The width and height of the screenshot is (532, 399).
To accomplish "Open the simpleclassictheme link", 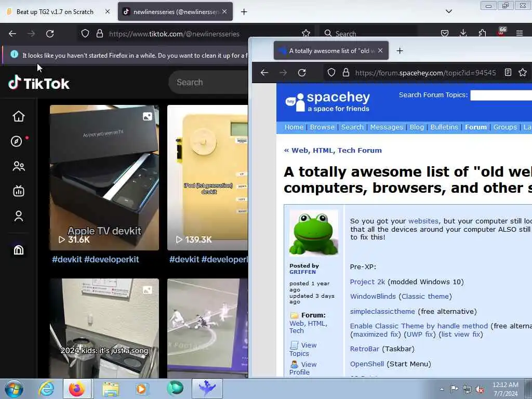I will pos(382,312).
